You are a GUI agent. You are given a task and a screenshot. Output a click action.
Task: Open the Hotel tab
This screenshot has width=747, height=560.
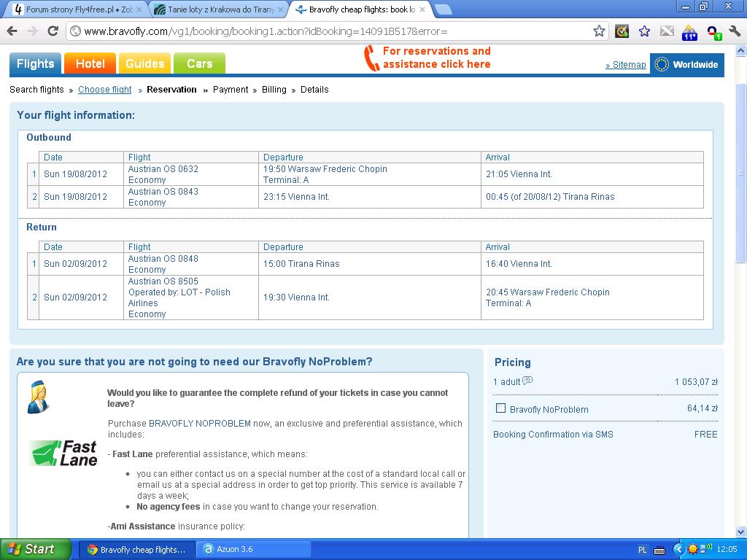[90, 64]
